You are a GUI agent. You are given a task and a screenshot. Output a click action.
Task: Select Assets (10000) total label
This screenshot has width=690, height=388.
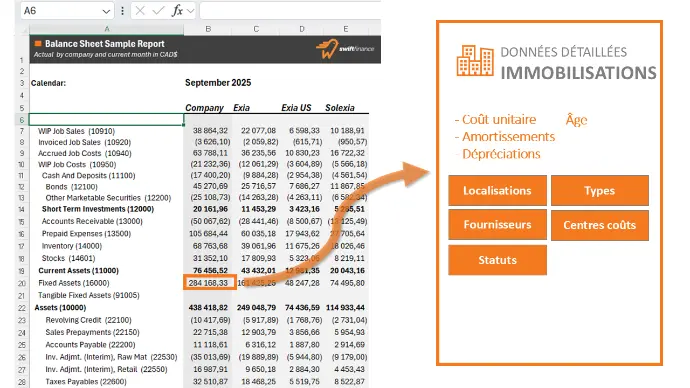pyautogui.click(x=60, y=307)
